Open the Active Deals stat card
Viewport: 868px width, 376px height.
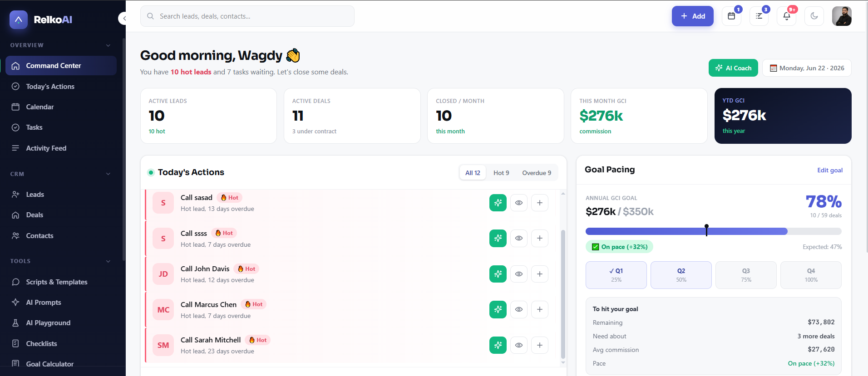(x=352, y=116)
